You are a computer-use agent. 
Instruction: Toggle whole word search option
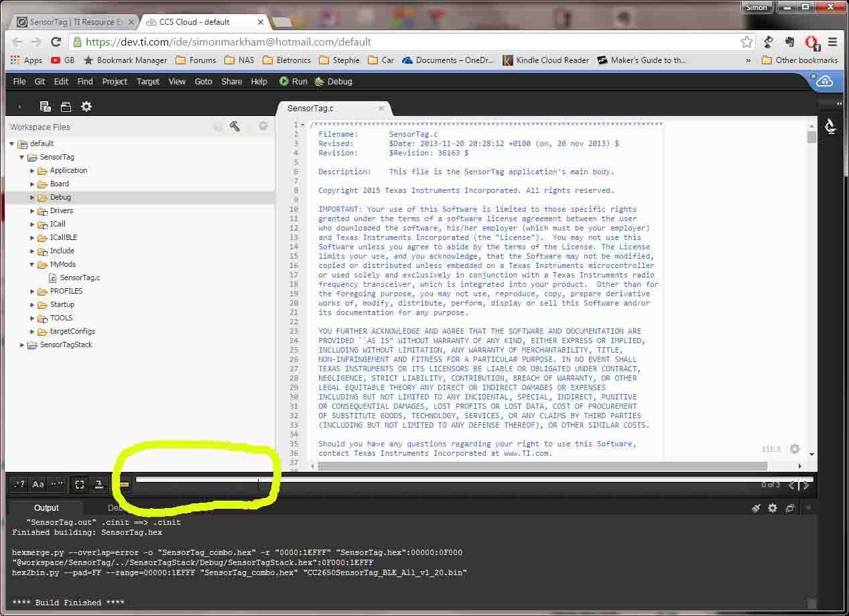pos(57,484)
